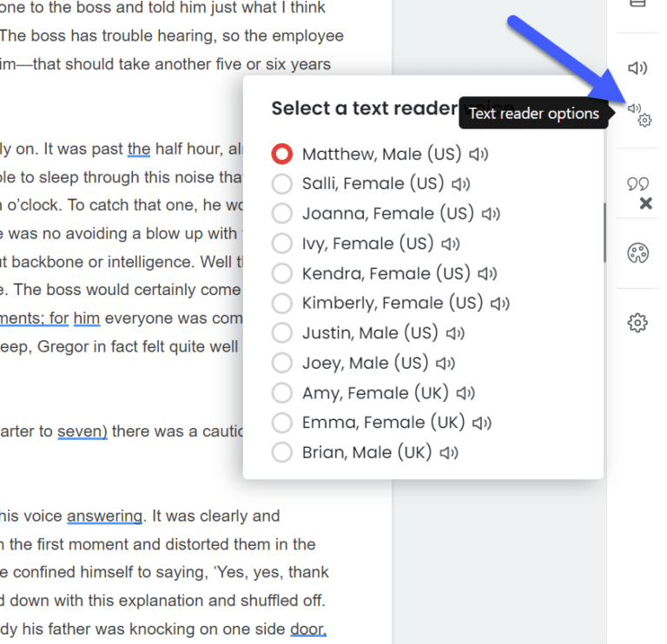This screenshot has height=644, width=667.
Task: Play sample of Brian UK voice
Action: pyautogui.click(x=448, y=453)
